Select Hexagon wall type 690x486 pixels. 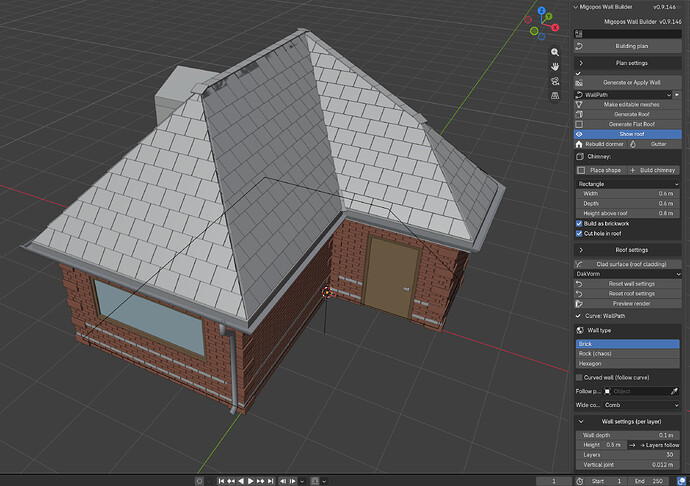pos(628,363)
